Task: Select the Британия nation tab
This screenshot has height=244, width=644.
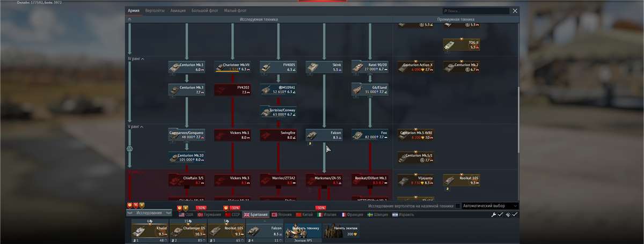Action: 256,215
